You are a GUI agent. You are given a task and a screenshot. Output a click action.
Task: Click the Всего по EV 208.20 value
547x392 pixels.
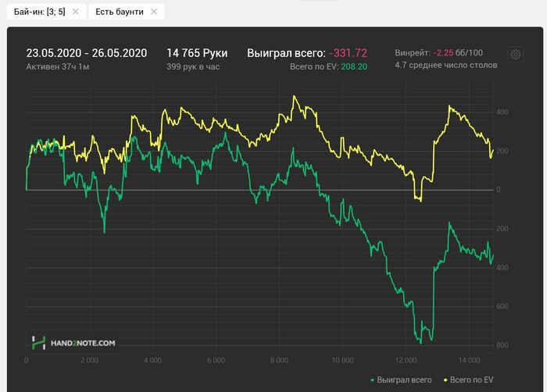(x=328, y=67)
